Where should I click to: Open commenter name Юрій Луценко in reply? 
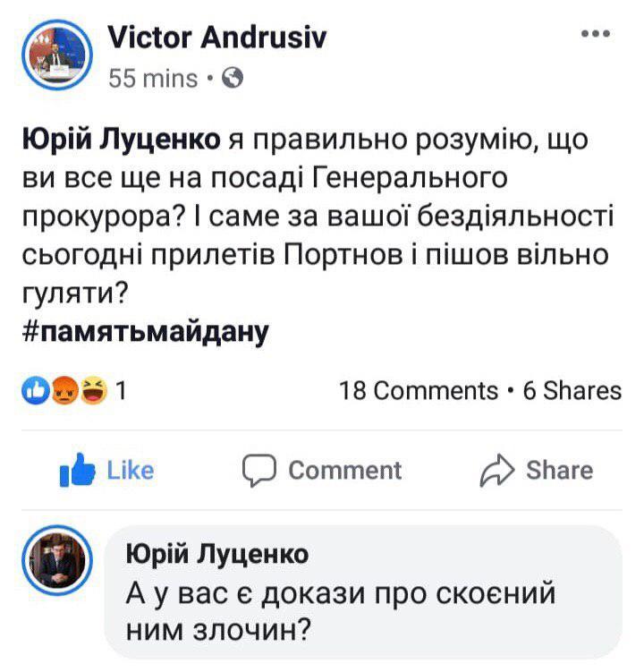pyautogui.click(x=218, y=555)
